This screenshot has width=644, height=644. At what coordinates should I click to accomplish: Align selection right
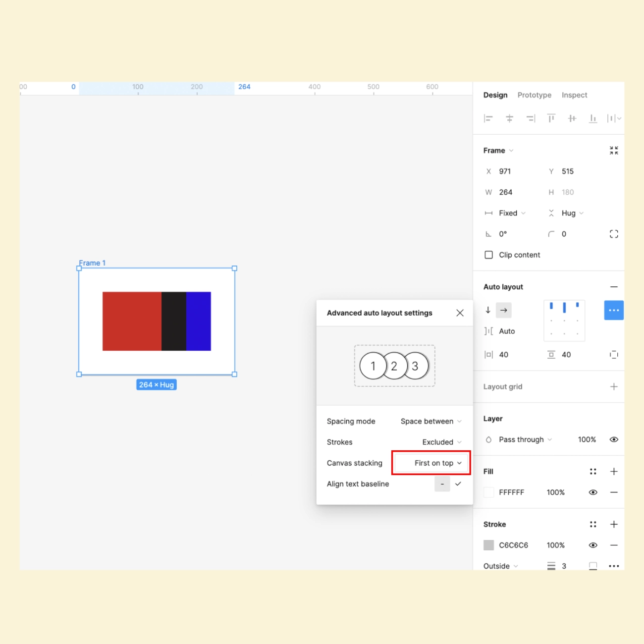coord(531,118)
